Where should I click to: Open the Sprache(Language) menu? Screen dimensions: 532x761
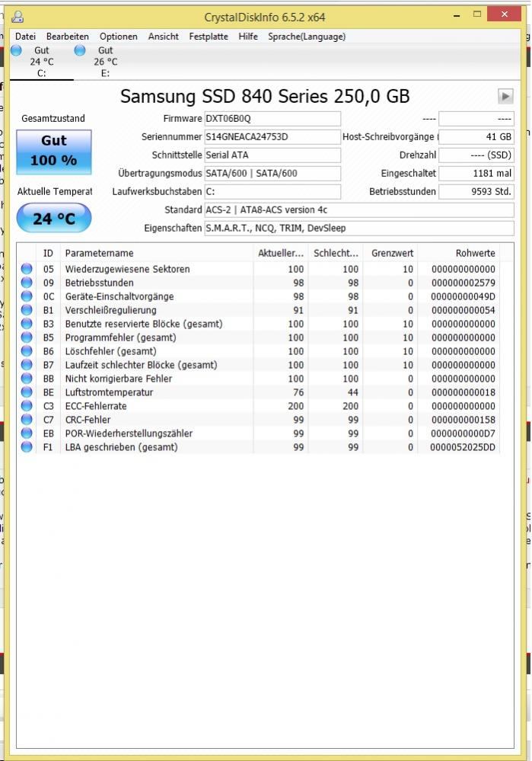(307, 37)
